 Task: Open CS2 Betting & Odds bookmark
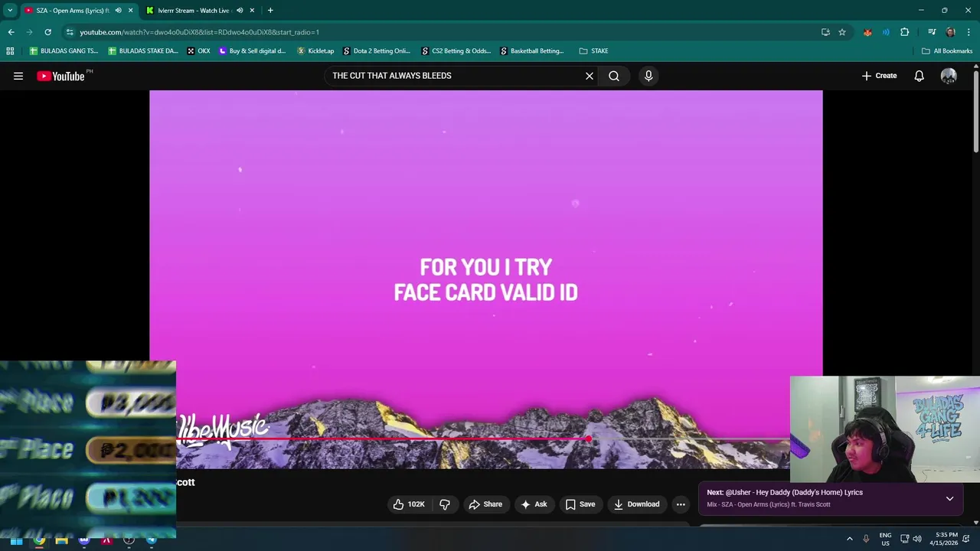[x=456, y=51]
